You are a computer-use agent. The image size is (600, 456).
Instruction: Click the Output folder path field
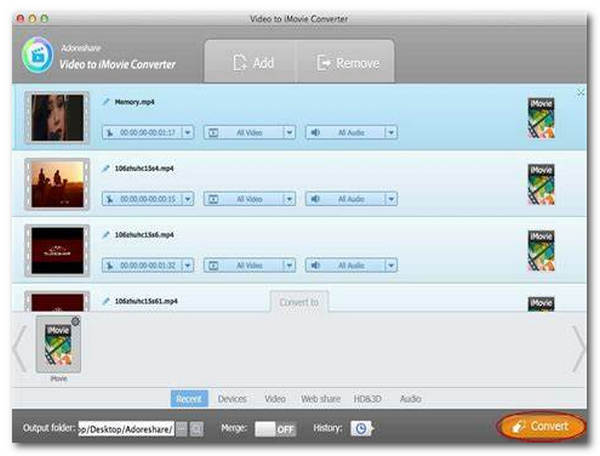[x=126, y=429]
